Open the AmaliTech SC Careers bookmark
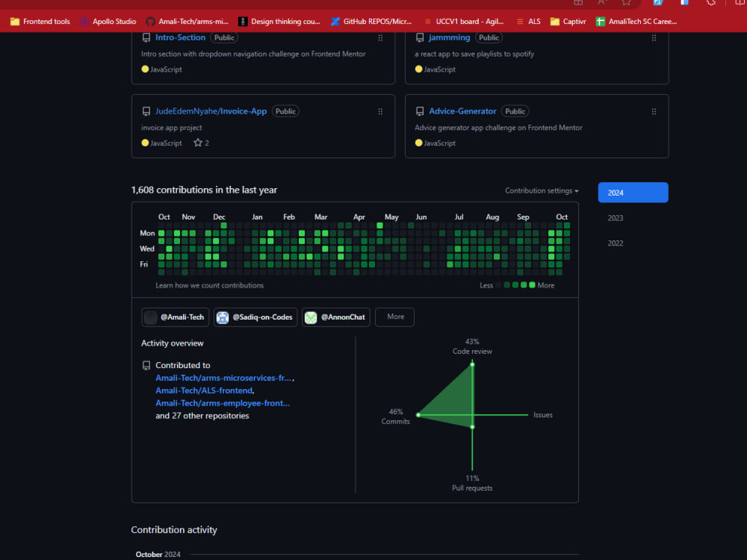The width and height of the screenshot is (747, 560). pyautogui.click(x=636, y=22)
